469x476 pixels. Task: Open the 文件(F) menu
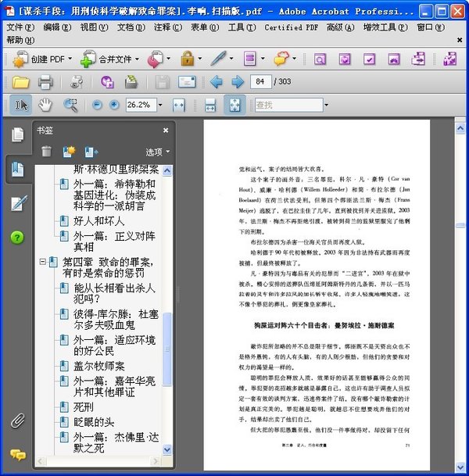click(x=20, y=27)
